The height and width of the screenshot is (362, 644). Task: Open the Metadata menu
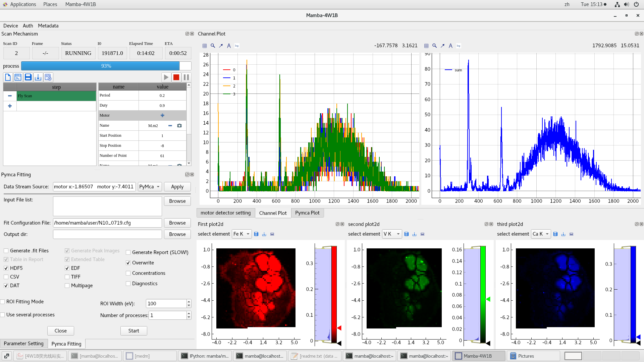tap(48, 26)
